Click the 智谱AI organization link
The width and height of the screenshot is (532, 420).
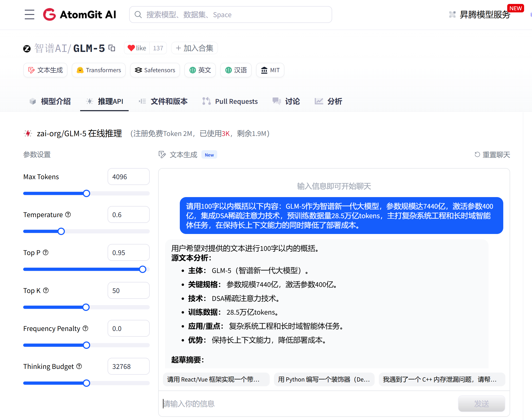click(x=51, y=48)
